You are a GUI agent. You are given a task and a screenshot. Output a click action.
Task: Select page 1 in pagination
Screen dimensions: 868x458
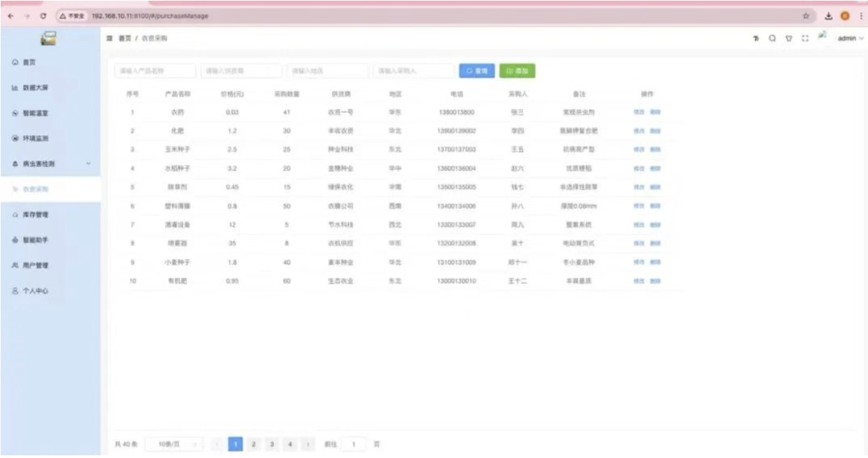pyautogui.click(x=235, y=444)
